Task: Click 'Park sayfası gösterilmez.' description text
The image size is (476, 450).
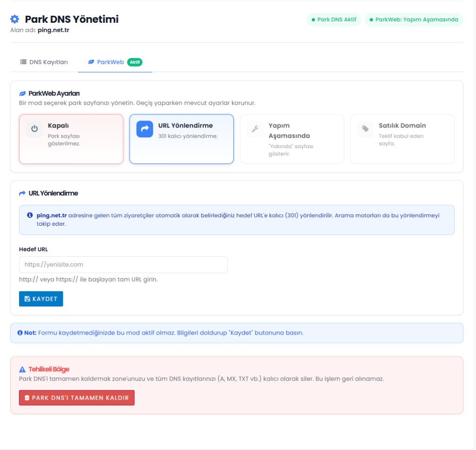Action: point(64,140)
